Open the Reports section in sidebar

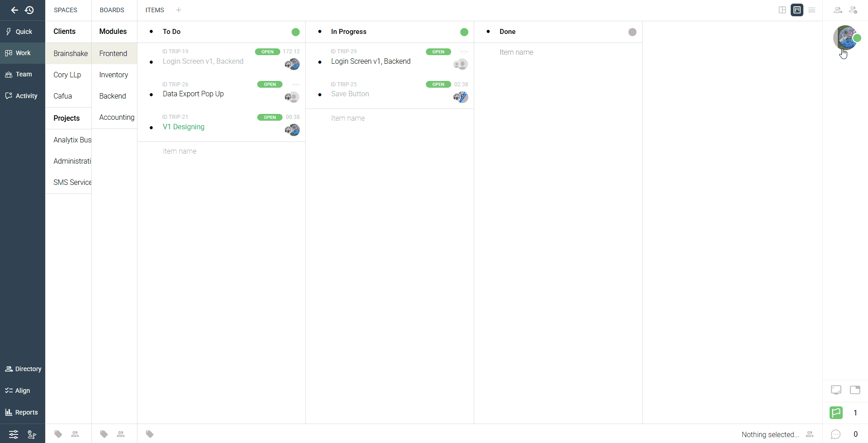coord(22,412)
